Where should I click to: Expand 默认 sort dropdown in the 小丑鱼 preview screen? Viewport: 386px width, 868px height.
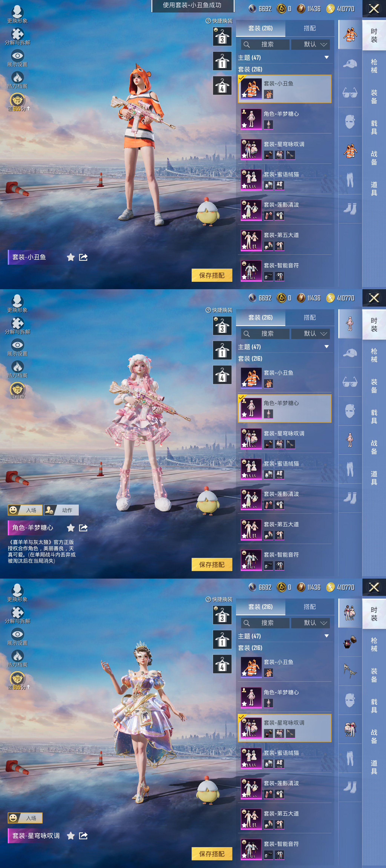coord(310,44)
